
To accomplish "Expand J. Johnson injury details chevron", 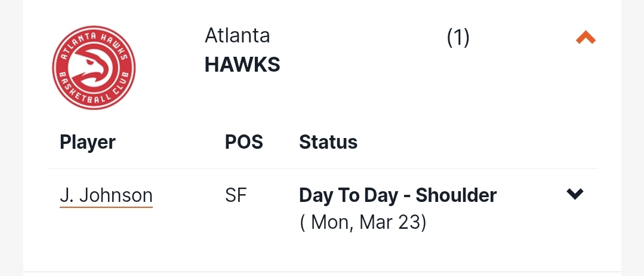I will (575, 194).
